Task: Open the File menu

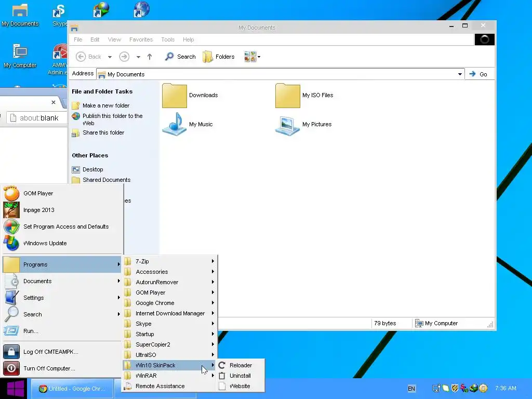Action: pos(78,39)
